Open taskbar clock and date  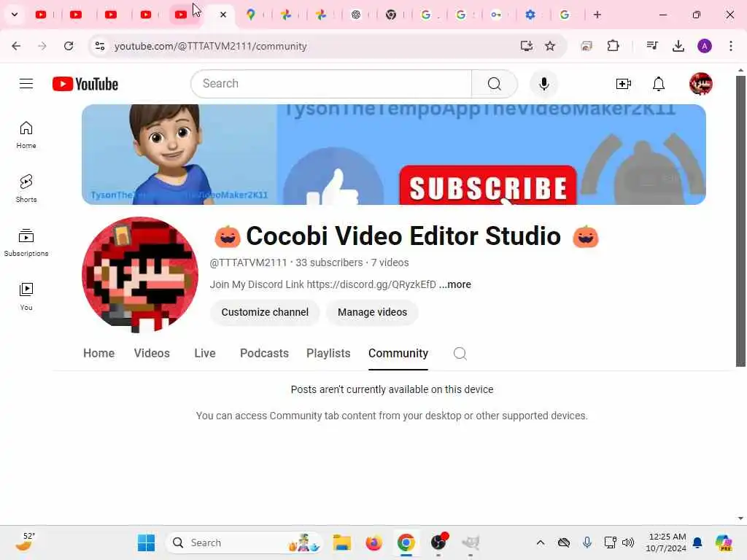(666, 542)
